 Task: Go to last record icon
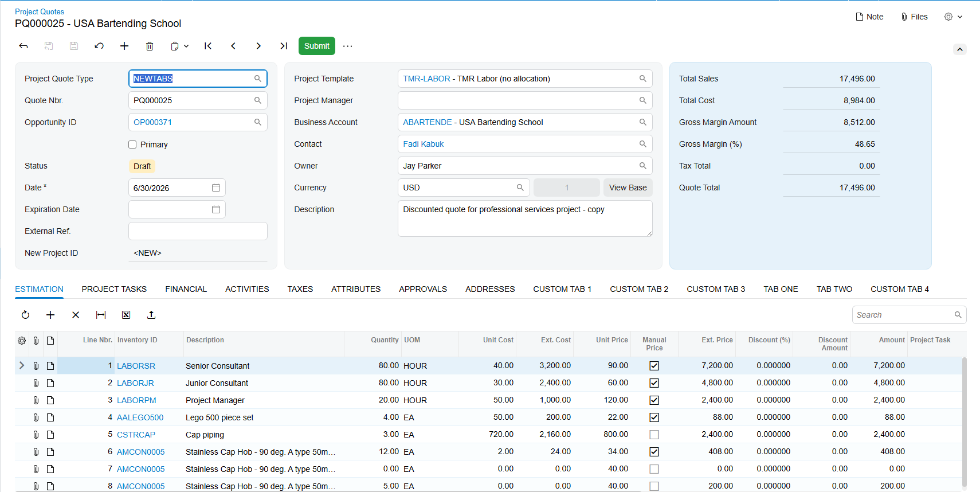point(284,46)
